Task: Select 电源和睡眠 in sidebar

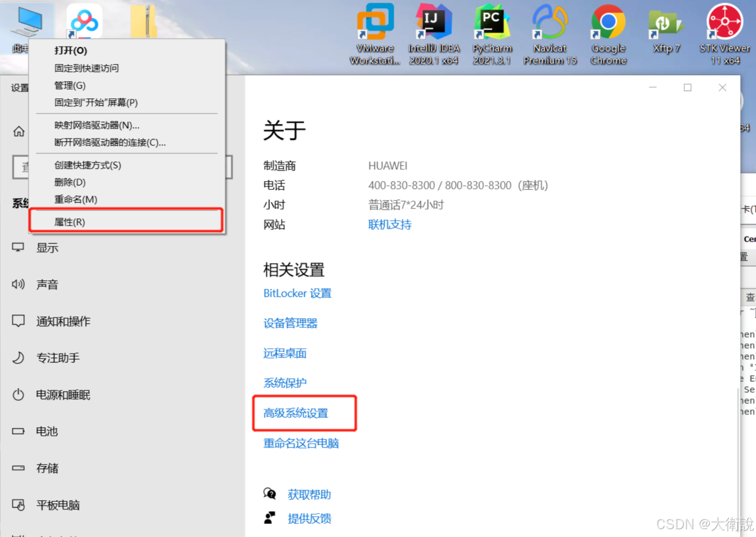Action: click(63, 395)
